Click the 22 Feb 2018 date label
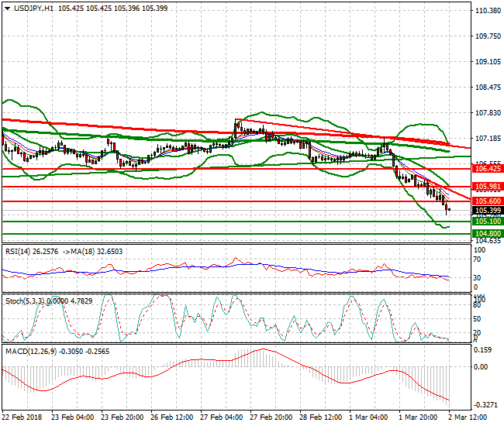This screenshot has height=426, width=504. (21, 417)
